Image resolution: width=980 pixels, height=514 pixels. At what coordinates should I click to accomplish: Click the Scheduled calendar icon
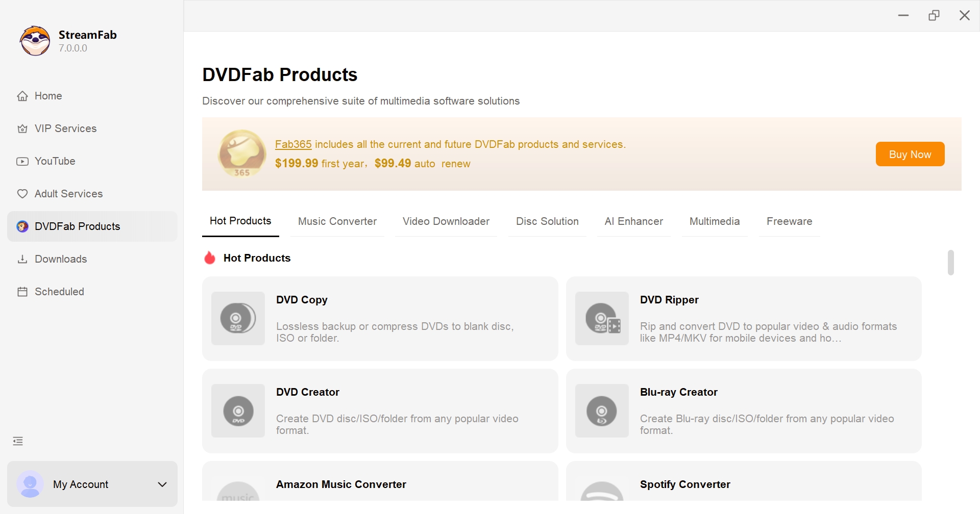(x=22, y=291)
